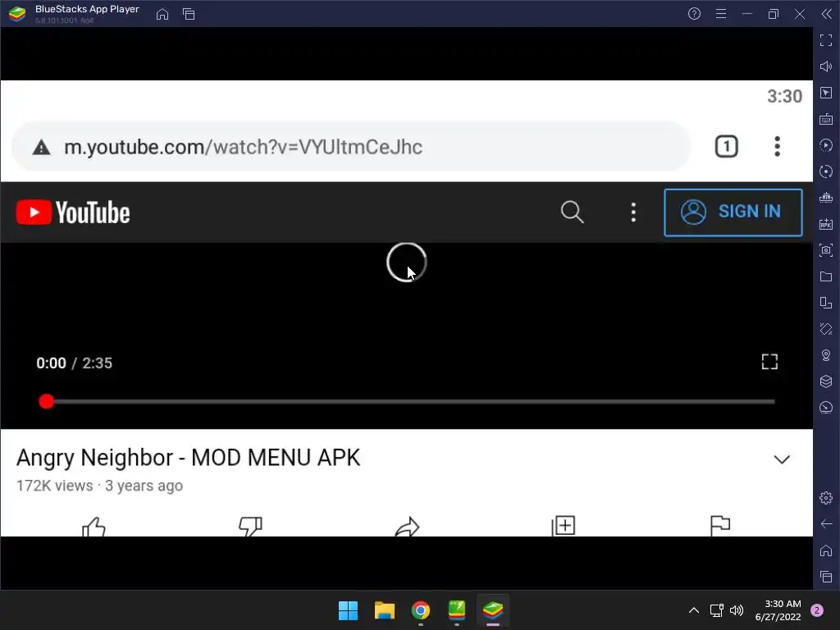Report the video with flag icon

click(719, 526)
